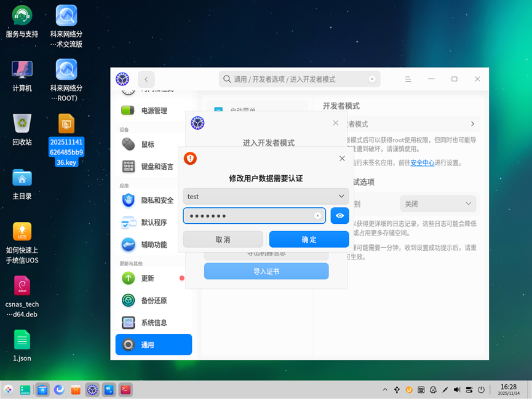
Task: Open 键盘和语言 keyboard settings
Action: coord(153,167)
